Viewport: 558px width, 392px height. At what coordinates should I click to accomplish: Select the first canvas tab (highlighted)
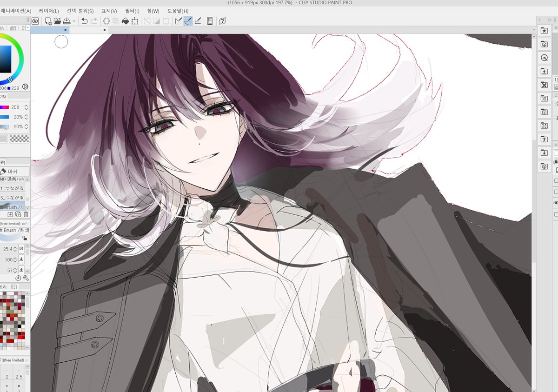[50, 30]
